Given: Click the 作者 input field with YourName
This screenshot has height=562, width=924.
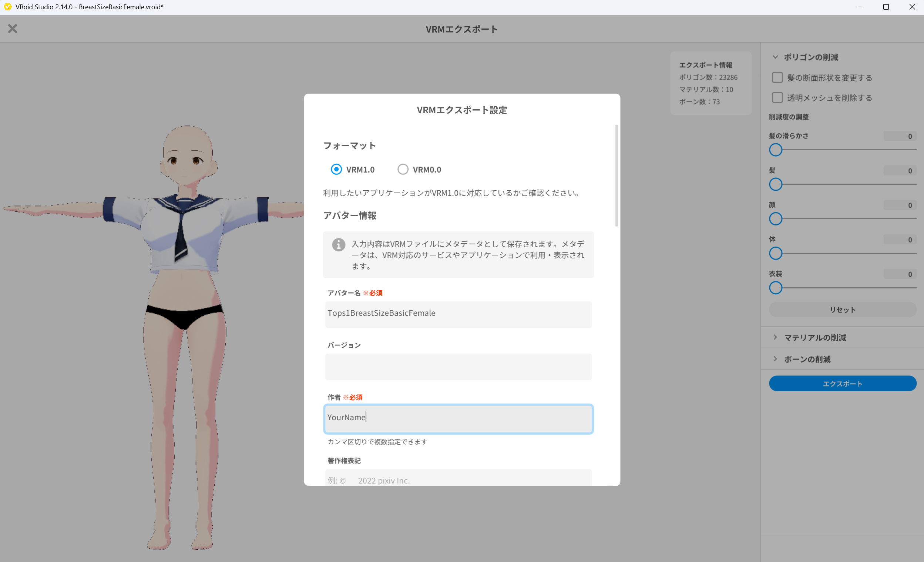Looking at the screenshot, I should (x=458, y=419).
